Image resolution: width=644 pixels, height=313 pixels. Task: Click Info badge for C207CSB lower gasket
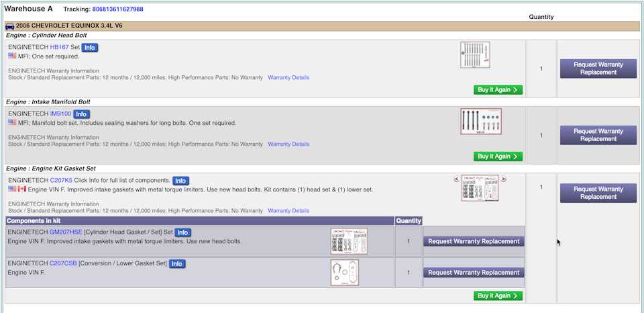[177, 264]
